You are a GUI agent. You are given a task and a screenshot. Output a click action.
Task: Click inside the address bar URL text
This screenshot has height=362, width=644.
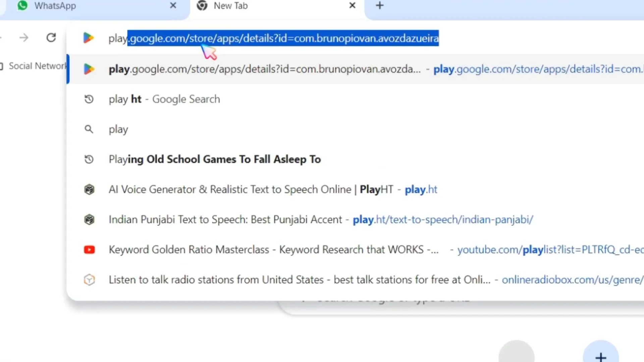coord(274,38)
